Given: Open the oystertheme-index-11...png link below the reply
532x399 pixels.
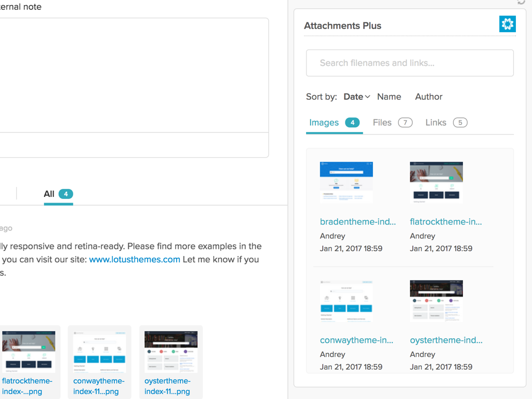Looking at the screenshot, I should coord(167,386).
